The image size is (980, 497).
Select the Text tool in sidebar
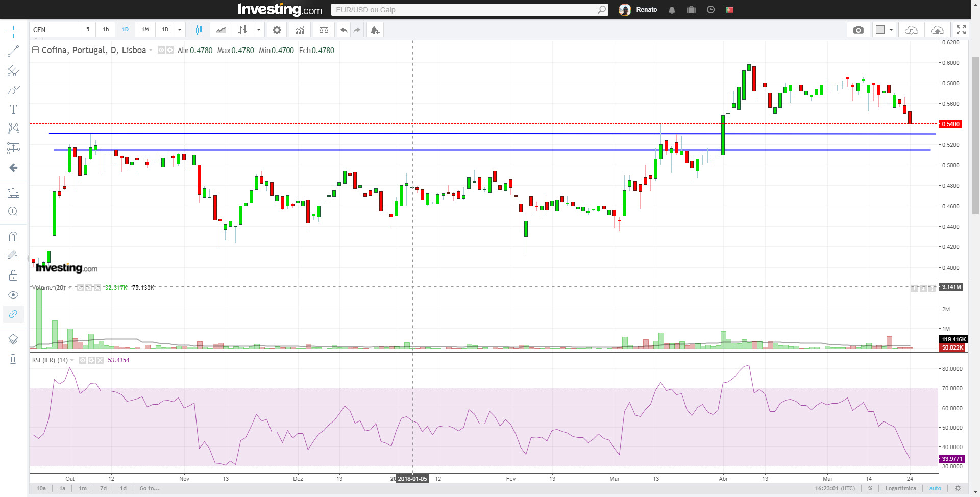pyautogui.click(x=13, y=109)
